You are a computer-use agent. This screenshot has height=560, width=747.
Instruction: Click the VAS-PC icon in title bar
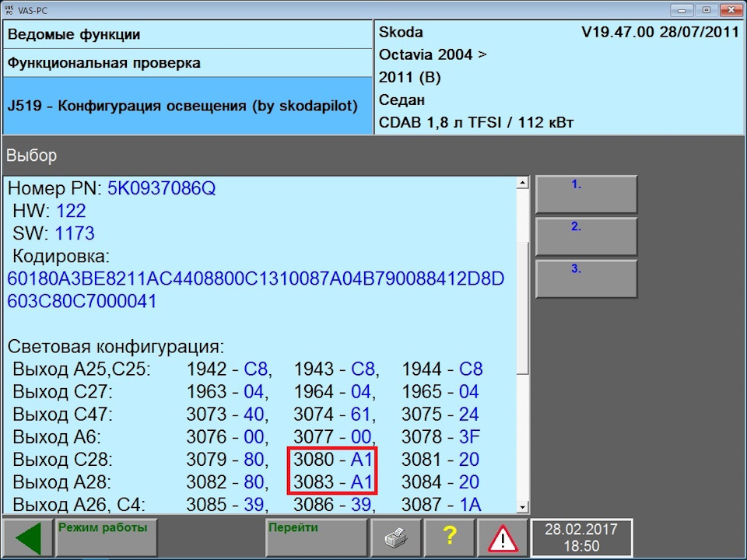tap(9, 9)
